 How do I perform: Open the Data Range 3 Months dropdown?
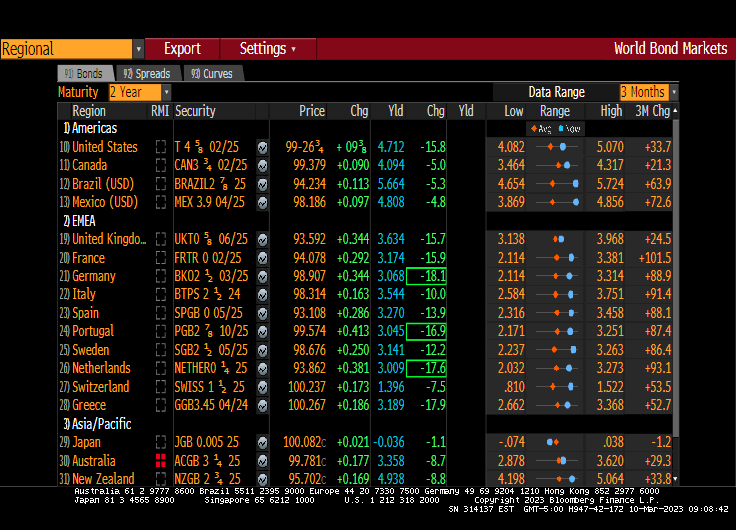point(649,92)
